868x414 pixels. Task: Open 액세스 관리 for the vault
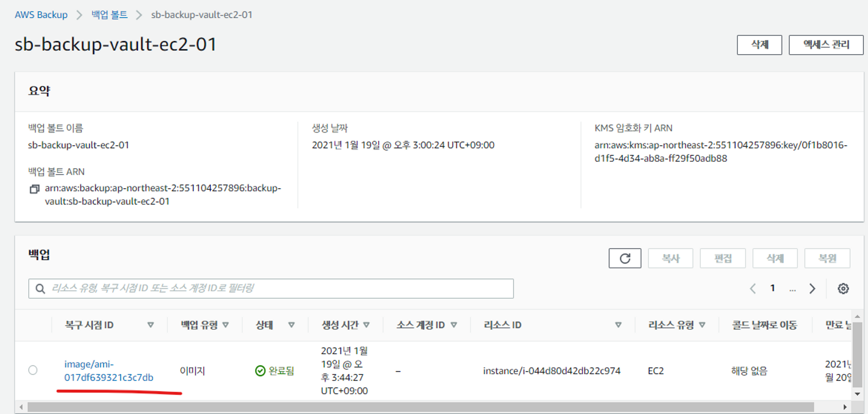point(826,45)
